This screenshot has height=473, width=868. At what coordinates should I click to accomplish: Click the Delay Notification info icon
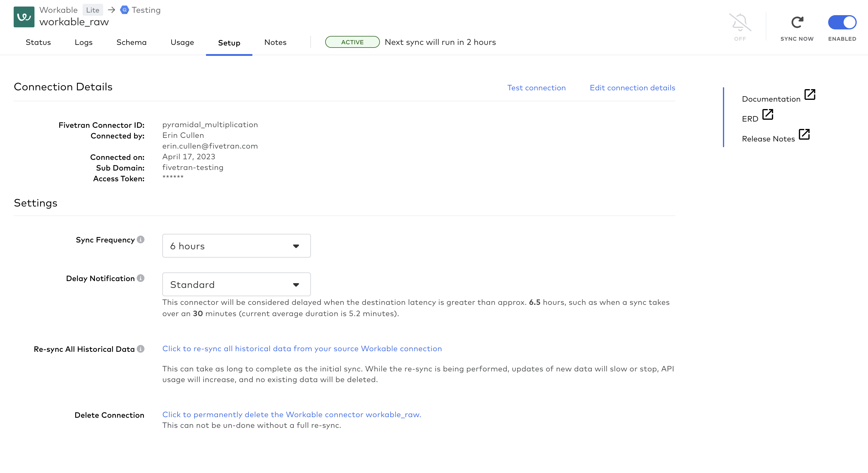[x=141, y=278]
